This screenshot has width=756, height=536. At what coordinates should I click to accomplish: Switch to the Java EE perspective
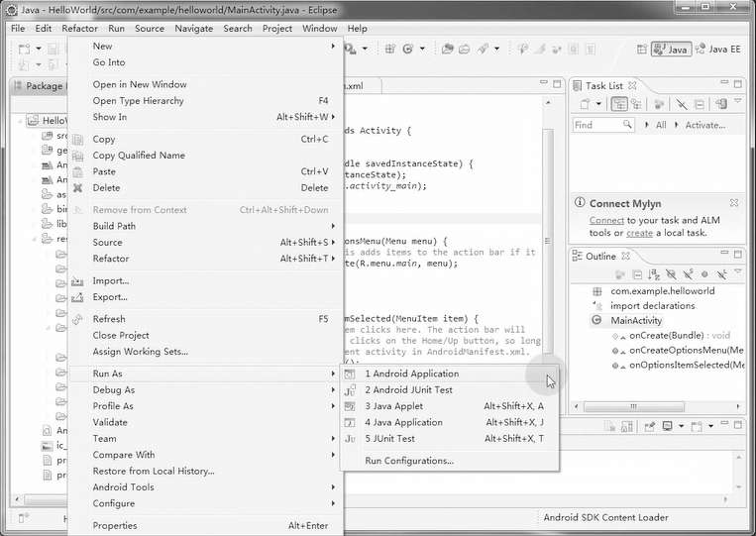(718, 50)
